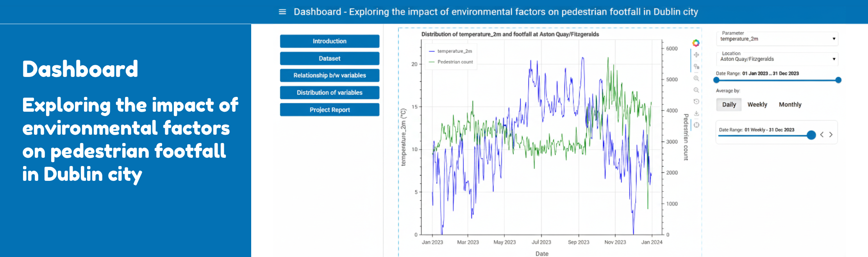Open the Location dropdown

click(777, 59)
